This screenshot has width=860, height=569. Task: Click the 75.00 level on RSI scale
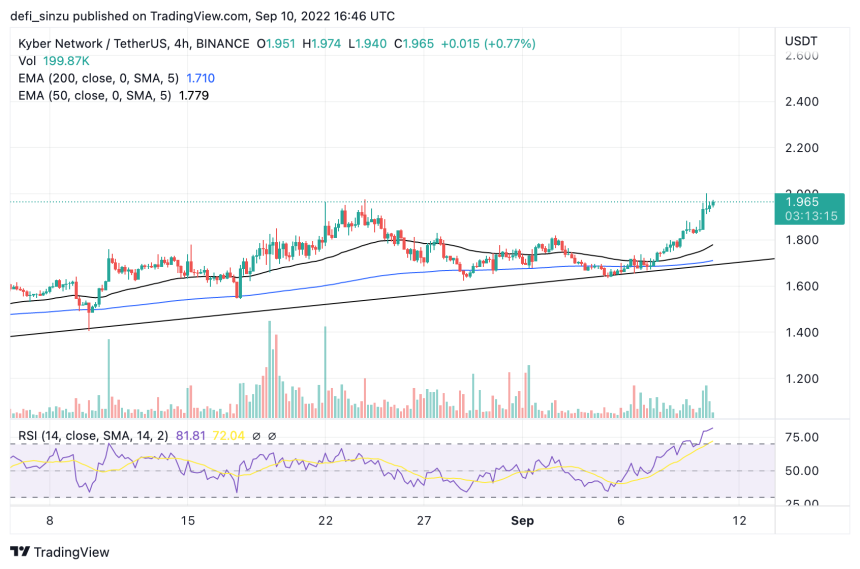(x=803, y=438)
